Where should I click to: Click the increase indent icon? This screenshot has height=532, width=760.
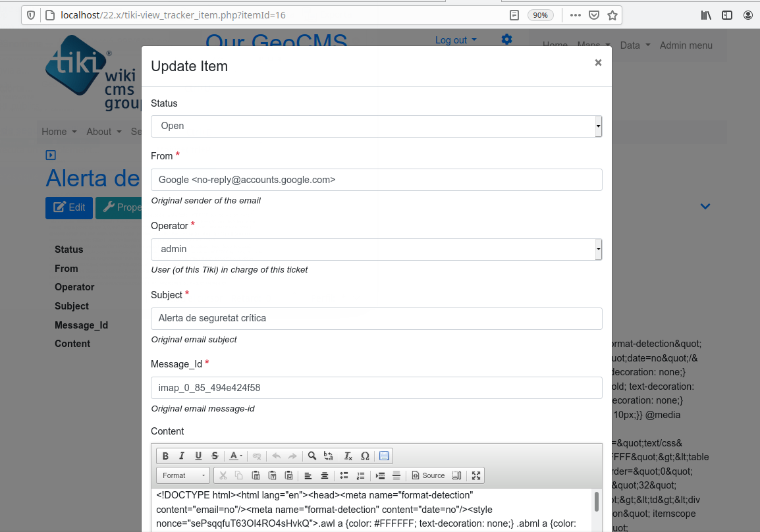380,476
